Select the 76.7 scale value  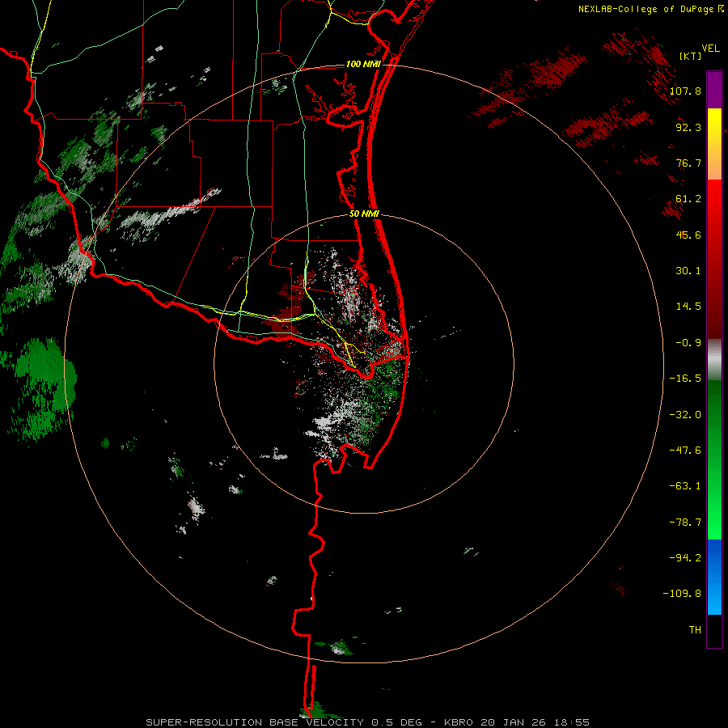[x=688, y=163]
